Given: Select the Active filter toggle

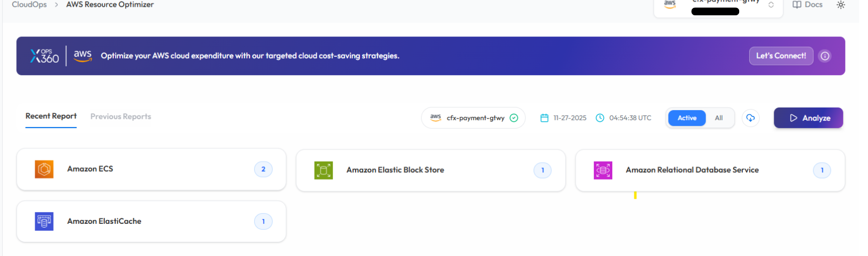Looking at the screenshot, I should point(687,118).
